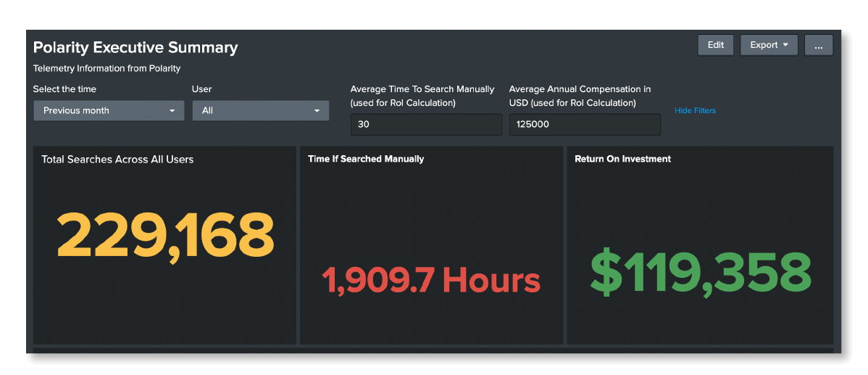Click the Return On Investment heading
The width and height of the screenshot is (868, 375).
623,159
